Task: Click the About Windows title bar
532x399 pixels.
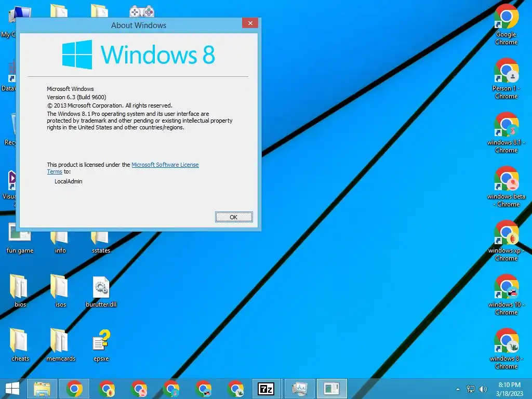Action: [138, 25]
